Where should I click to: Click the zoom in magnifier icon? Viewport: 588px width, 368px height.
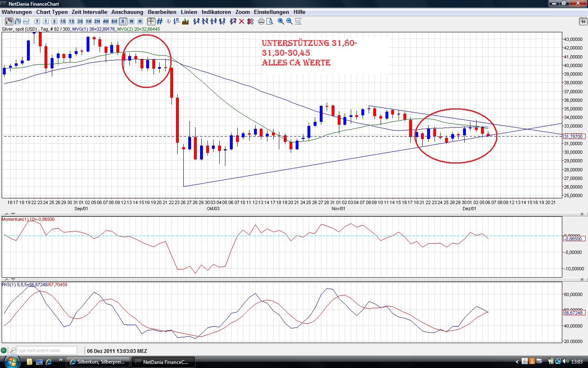281,21
